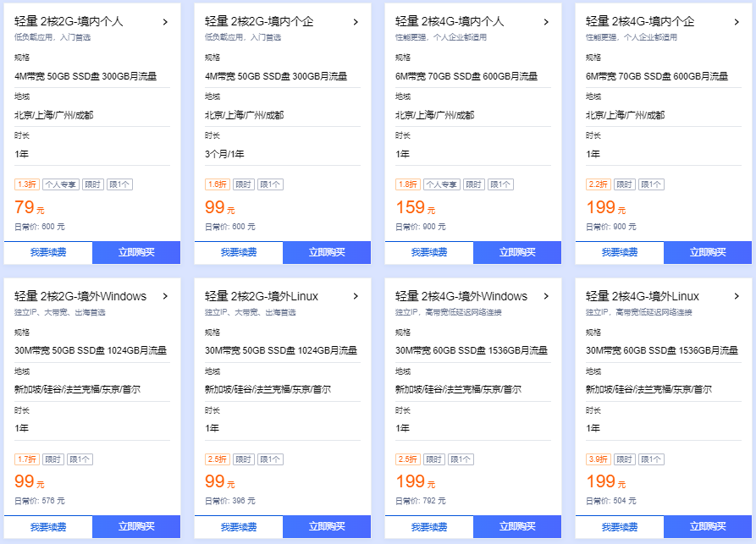
Task: Click 我要续费 on 2核4G-境内个企 card
Action: pos(620,252)
